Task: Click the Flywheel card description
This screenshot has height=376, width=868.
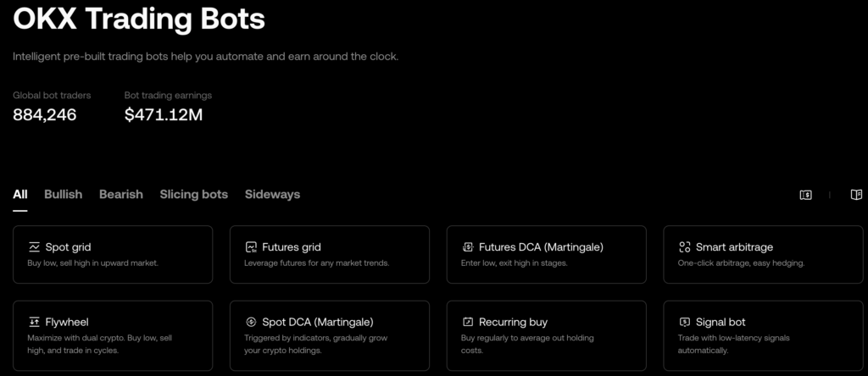Action: [100, 344]
